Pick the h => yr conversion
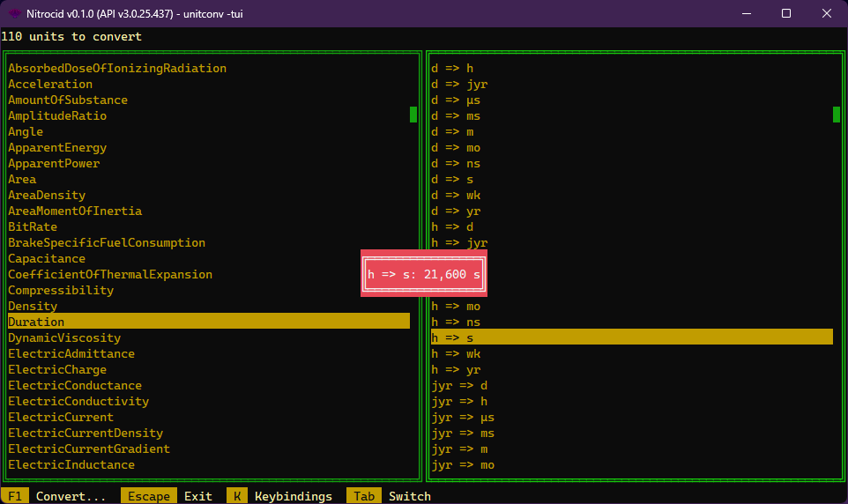 click(x=456, y=370)
